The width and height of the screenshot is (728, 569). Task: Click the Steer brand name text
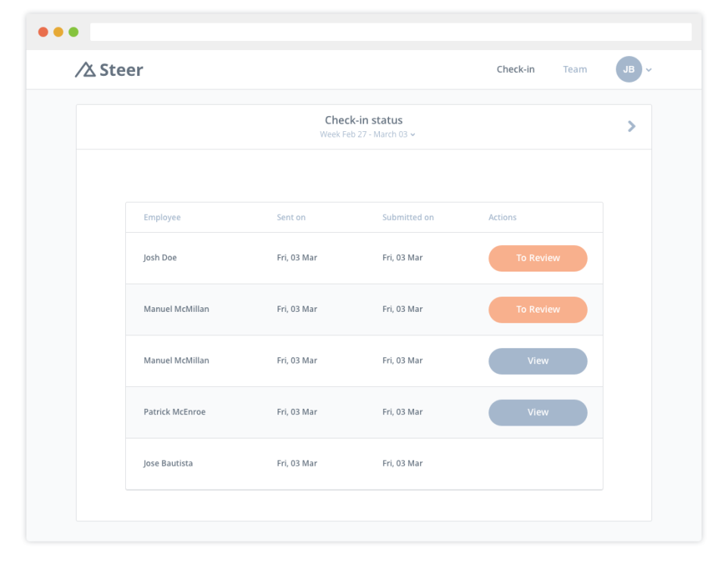click(x=121, y=70)
